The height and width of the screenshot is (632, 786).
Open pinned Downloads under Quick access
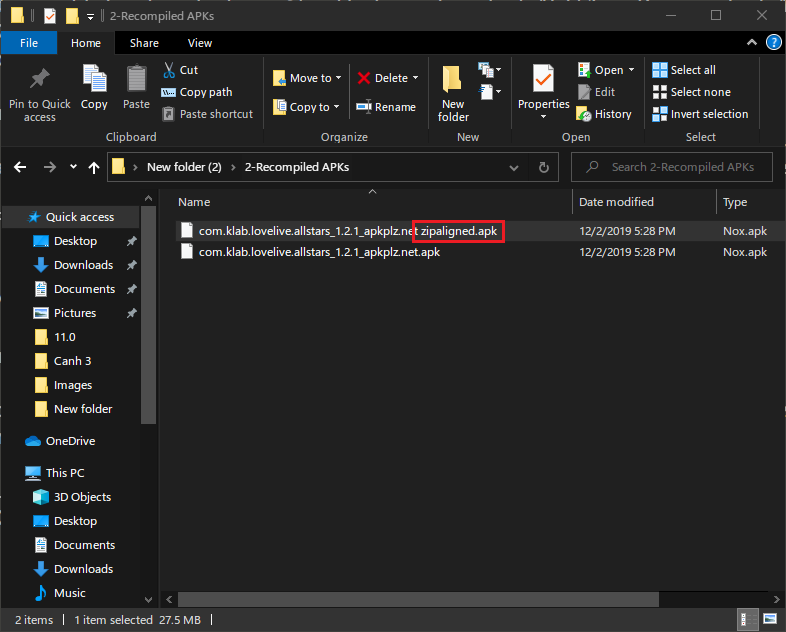(x=83, y=265)
